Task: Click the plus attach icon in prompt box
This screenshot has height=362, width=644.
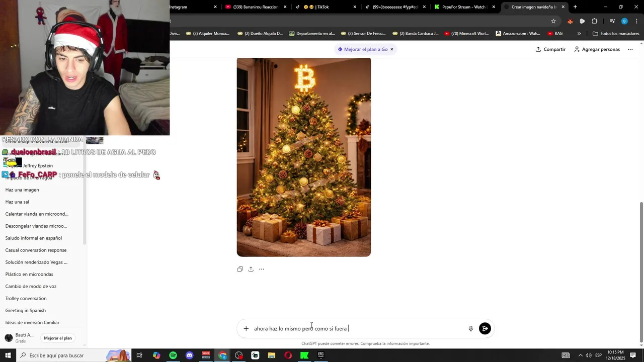Action: (x=246, y=328)
